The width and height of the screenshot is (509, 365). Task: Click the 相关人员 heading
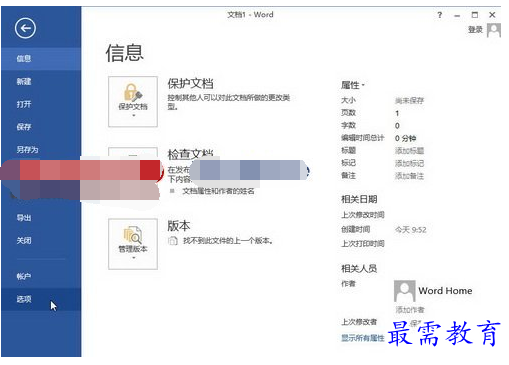tap(359, 268)
